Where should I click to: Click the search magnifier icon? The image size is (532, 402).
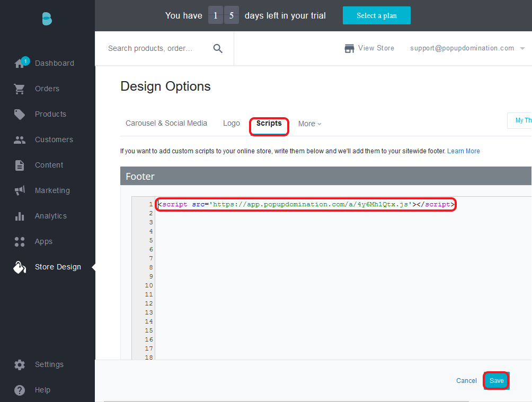(218, 49)
